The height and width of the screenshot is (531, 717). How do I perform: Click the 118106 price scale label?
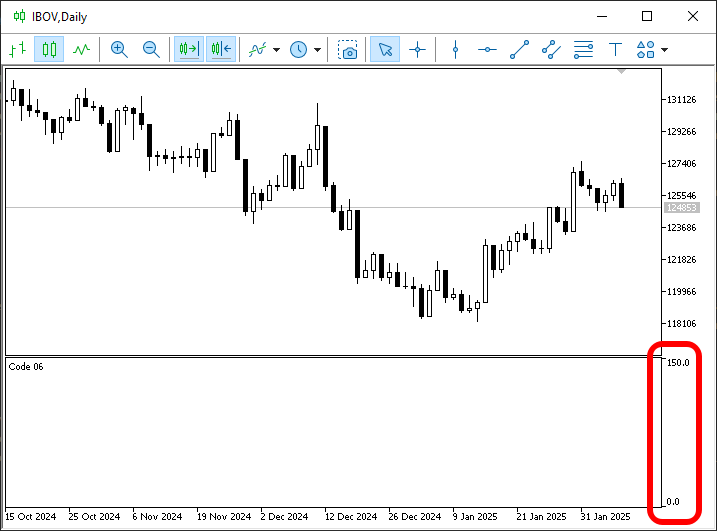click(681, 323)
